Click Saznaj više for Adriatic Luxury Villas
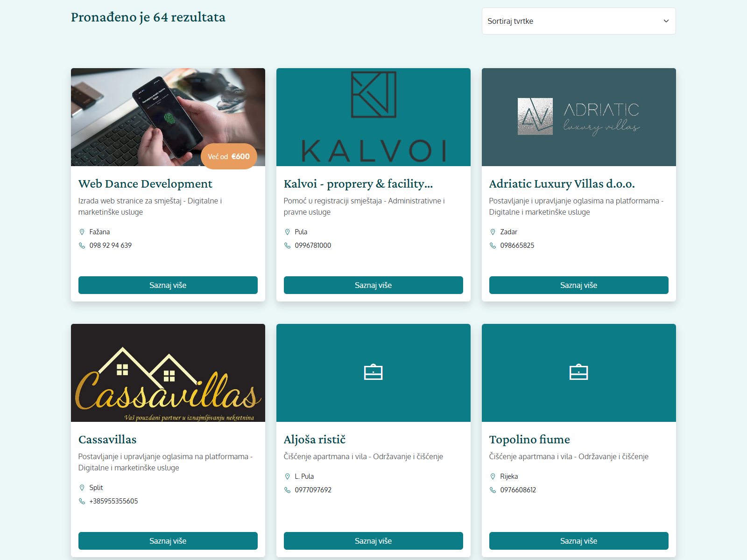The width and height of the screenshot is (747, 560). coord(578,285)
